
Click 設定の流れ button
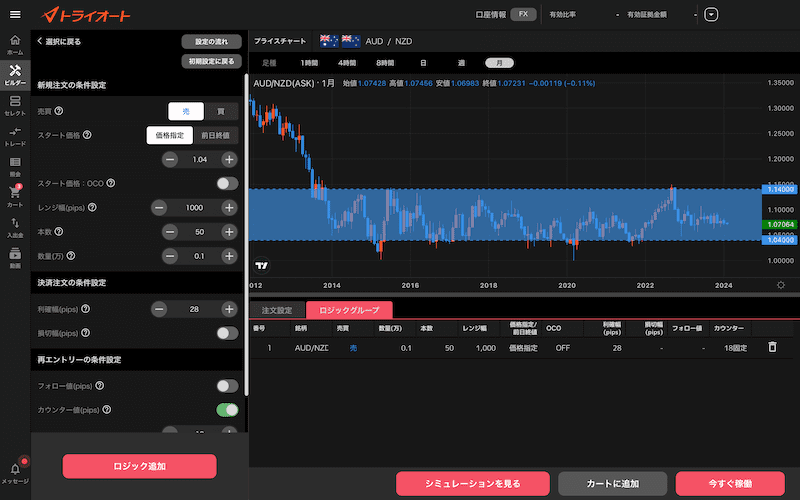212,41
